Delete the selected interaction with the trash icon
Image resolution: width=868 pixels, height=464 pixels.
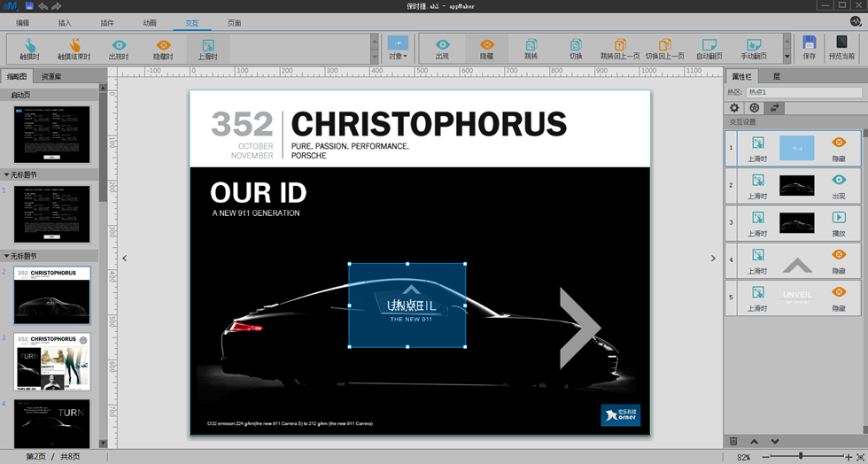[733, 441]
